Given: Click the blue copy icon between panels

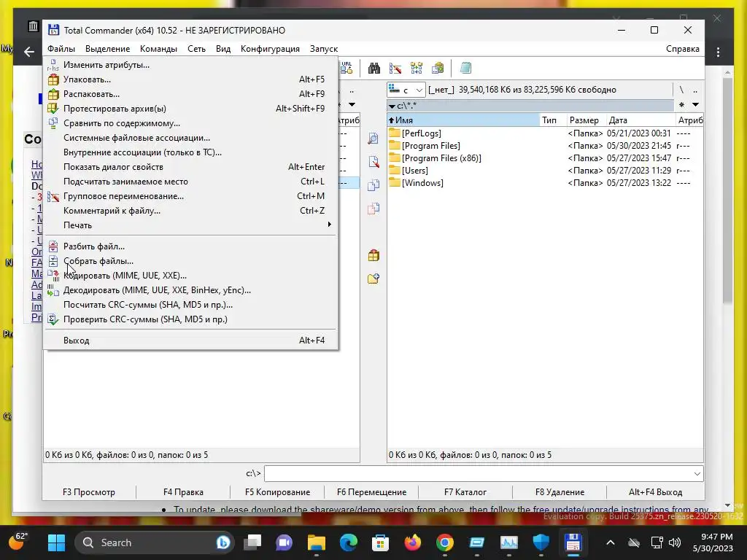Looking at the screenshot, I should (x=373, y=184).
